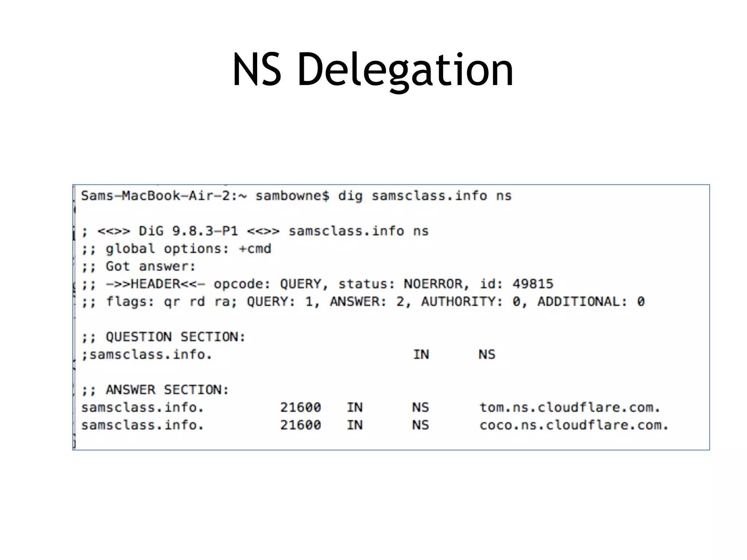
Task: Click the 'DiG 9.8.3-P1' version line
Action: pyautogui.click(x=255, y=231)
